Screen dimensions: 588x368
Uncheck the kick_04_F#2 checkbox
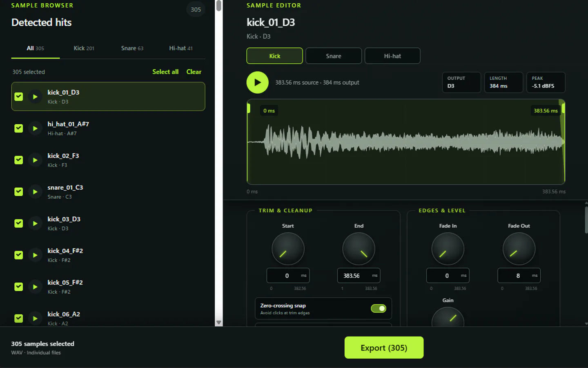[x=19, y=255]
